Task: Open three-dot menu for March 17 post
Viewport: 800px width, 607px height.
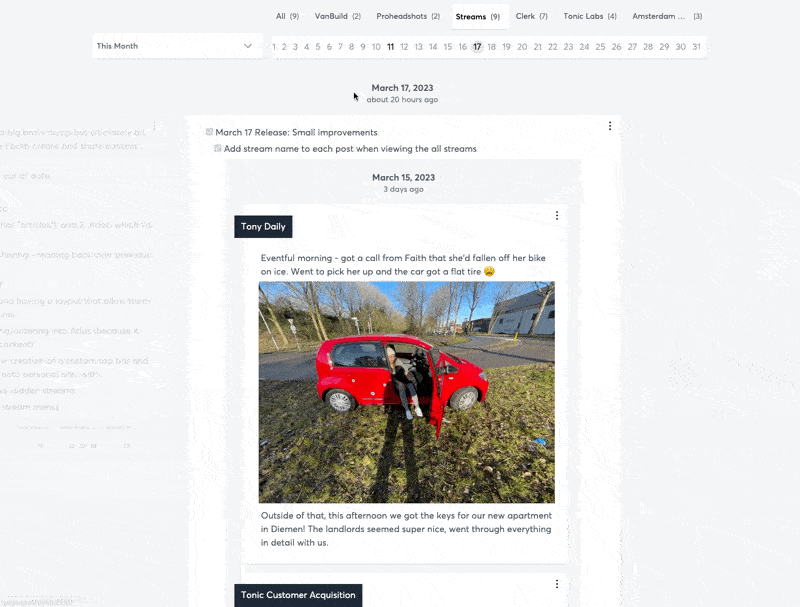Action: point(610,126)
